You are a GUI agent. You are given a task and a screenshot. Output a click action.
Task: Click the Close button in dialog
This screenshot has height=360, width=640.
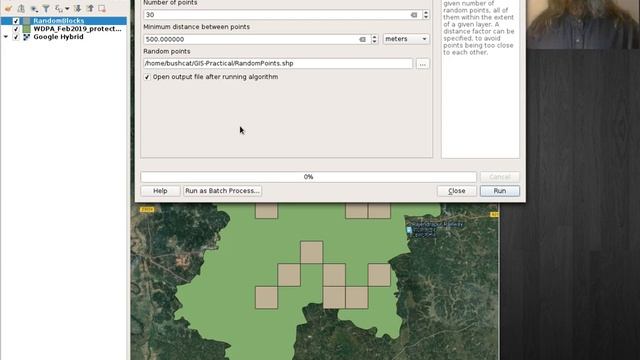pos(457,191)
